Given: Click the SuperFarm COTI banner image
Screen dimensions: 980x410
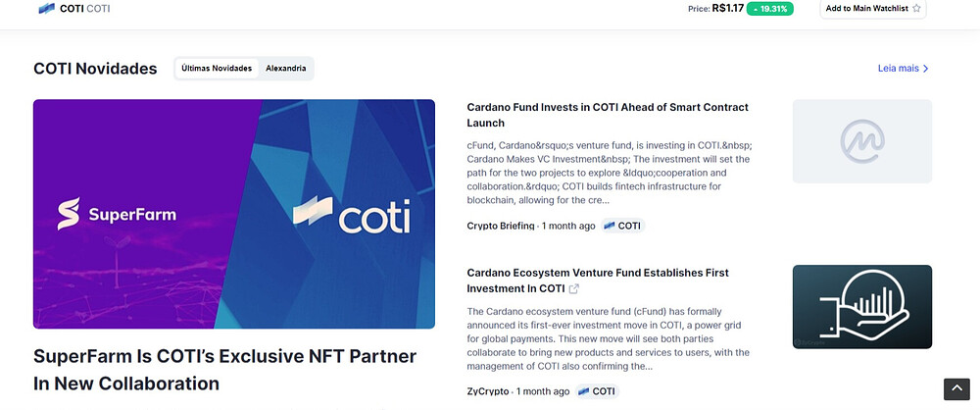Looking at the screenshot, I should coord(234,214).
